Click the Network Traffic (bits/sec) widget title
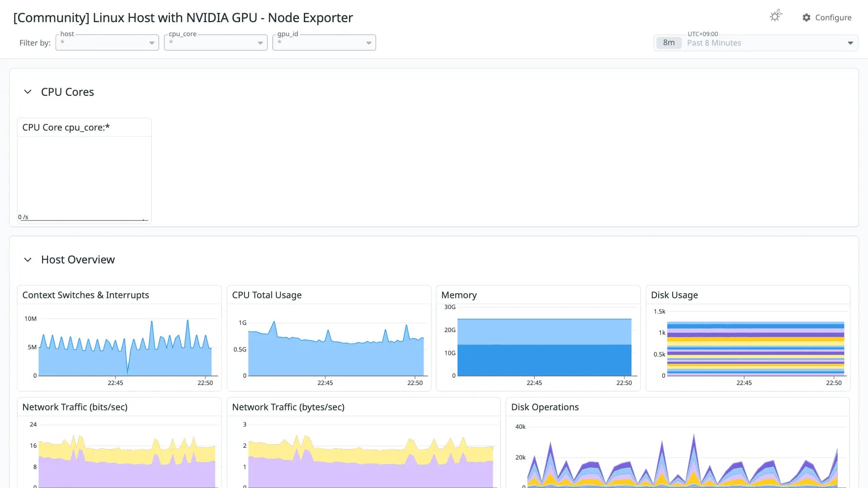This screenshot has width=868, height=488. pyautogui.click(x=75, y=407)
